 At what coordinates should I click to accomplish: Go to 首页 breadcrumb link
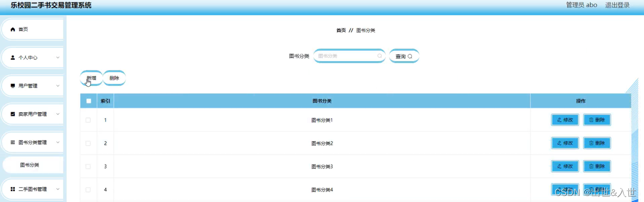[x=341, y=30]
